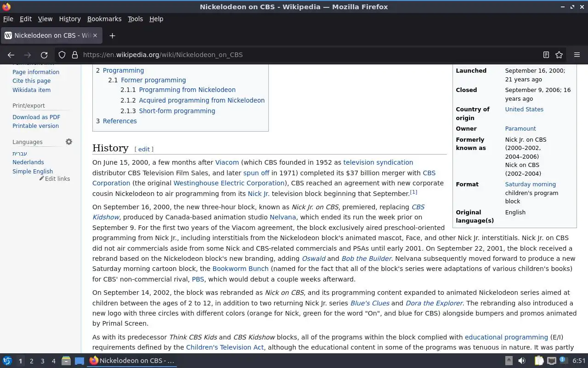588x368 pixels.
Task: Open the Languages settings gear icon
Action: (x=69, y=142)
